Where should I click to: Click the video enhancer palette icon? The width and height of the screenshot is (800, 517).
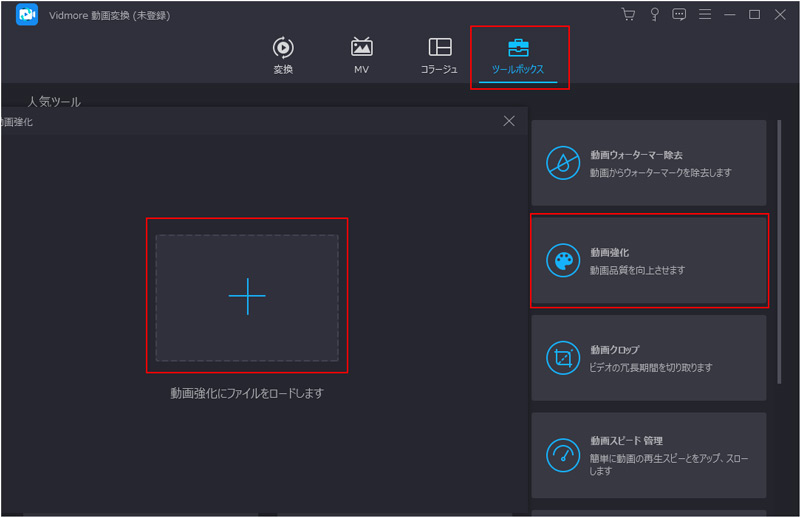coord(563,261)
